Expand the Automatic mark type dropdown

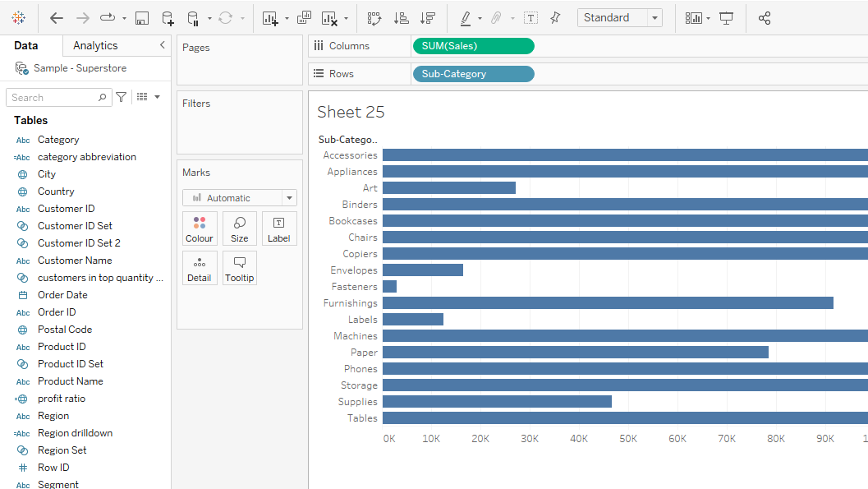[288, 198]
